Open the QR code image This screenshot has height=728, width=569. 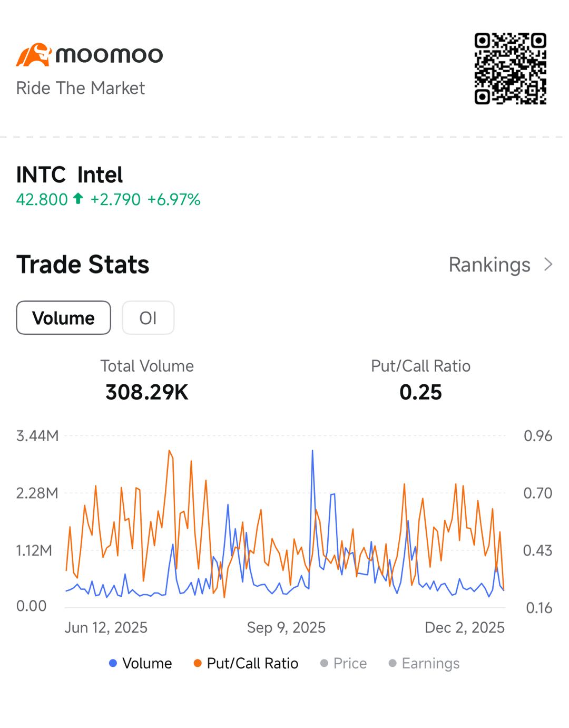click(510, 69)
